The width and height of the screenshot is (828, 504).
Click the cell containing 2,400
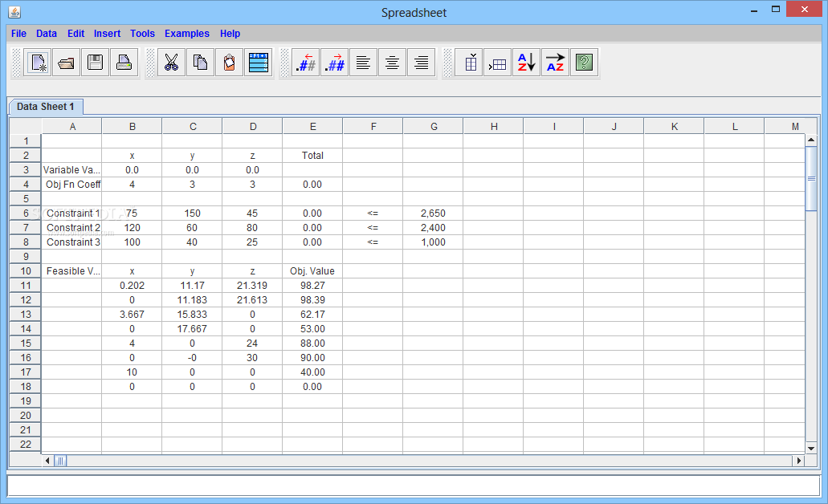433,227
